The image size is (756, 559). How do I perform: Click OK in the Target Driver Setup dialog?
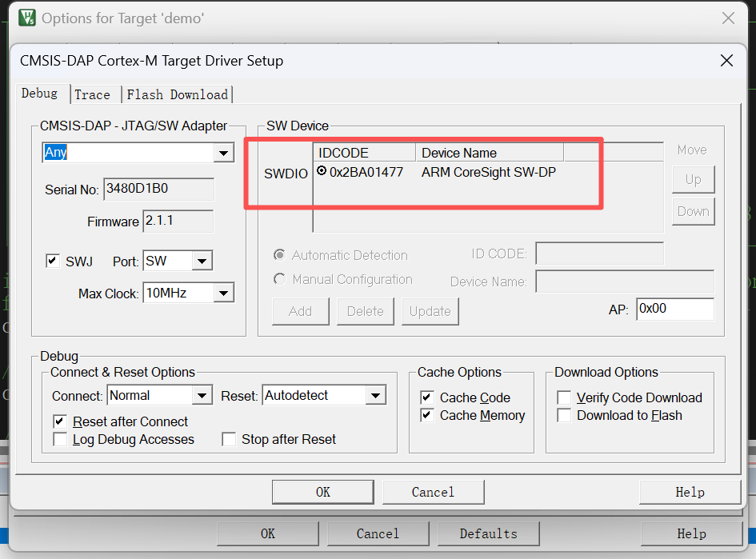click(x=323, y=492)
